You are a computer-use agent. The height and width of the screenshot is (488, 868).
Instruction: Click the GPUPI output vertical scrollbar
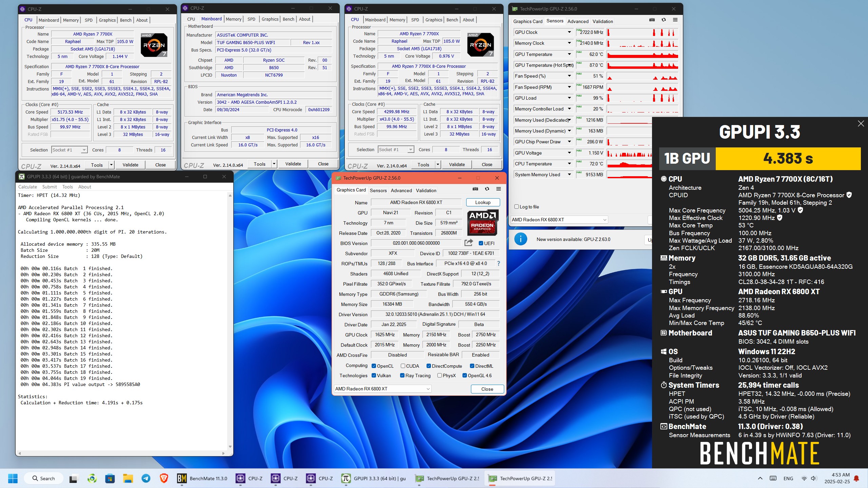230,321
